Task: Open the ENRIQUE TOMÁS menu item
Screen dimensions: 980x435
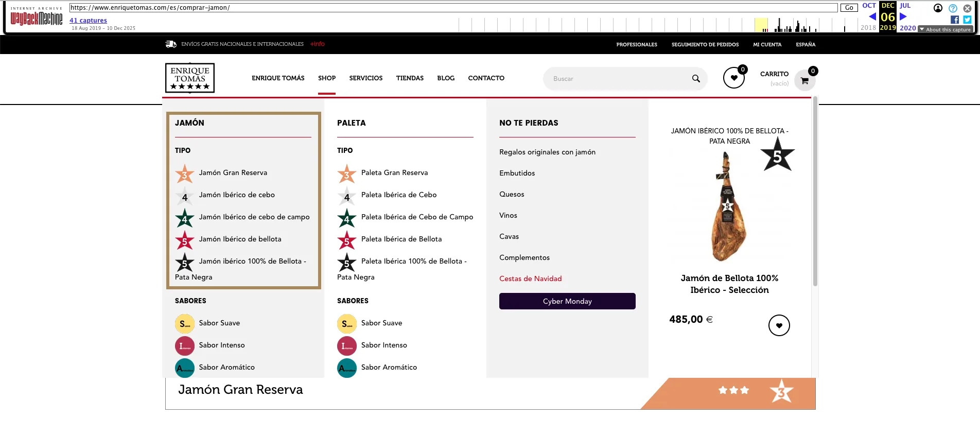Action: (278, 78)
